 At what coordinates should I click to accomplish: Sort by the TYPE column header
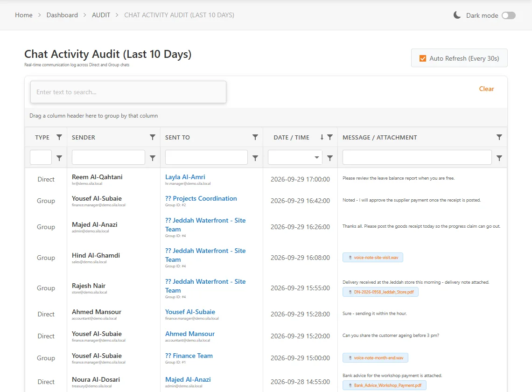coord(42,138)
